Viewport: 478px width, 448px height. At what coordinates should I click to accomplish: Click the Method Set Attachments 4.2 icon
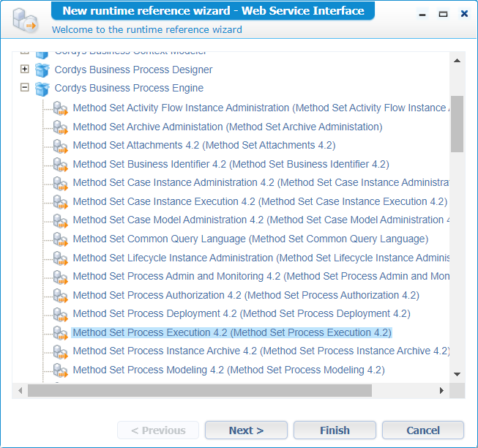(x=60, y=146)
